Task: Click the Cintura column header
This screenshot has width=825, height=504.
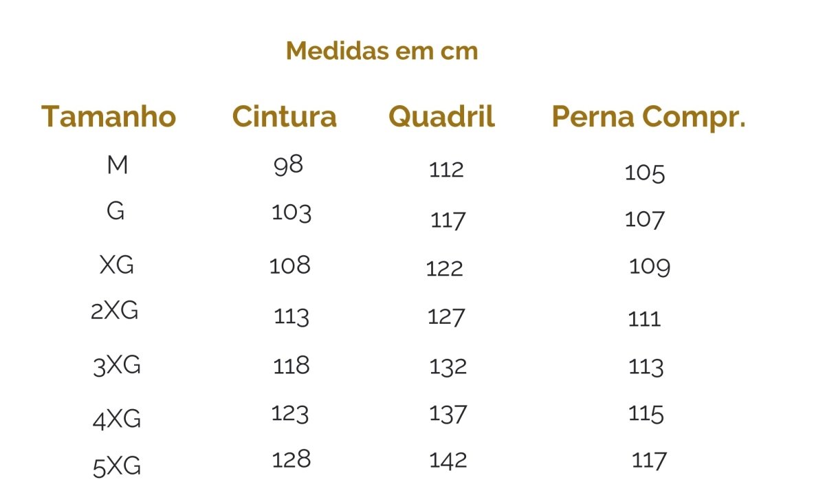Action: click(285, 116)
